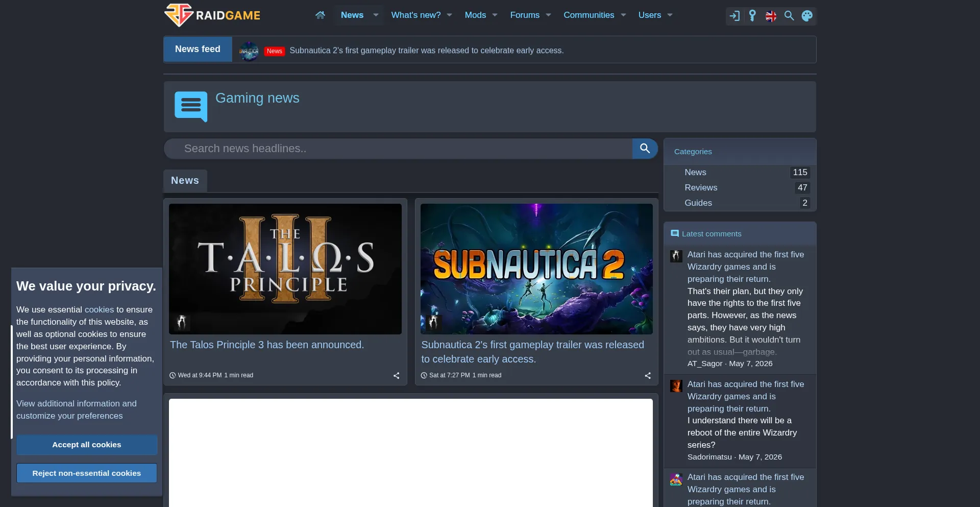The width and height of the screenshot is (980, 507).
Task: Open the third commenter's colorful avatar
Action: [x=676, y=479]
